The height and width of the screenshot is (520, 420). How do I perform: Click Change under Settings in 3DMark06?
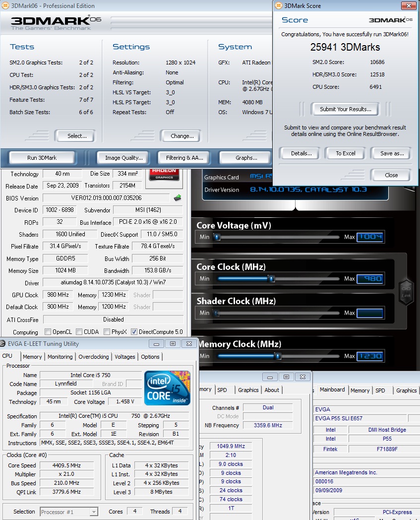pos(181,136)
